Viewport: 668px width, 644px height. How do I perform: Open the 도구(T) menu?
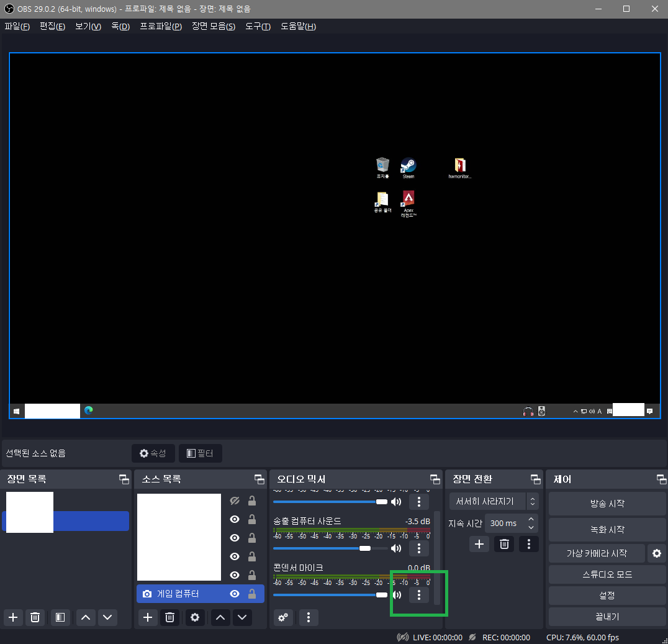[x=258, y=27]
